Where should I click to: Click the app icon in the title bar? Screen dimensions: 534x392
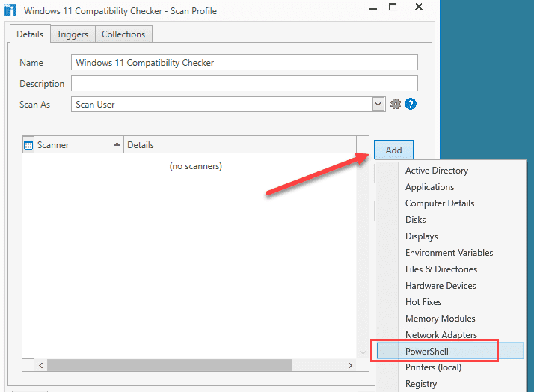pos(10,10)
